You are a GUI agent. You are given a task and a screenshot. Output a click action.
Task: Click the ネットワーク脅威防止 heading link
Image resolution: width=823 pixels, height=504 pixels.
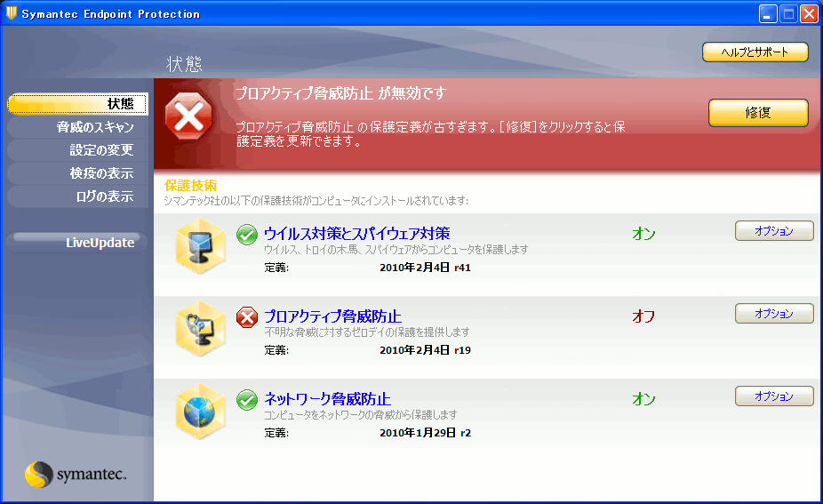328,399
